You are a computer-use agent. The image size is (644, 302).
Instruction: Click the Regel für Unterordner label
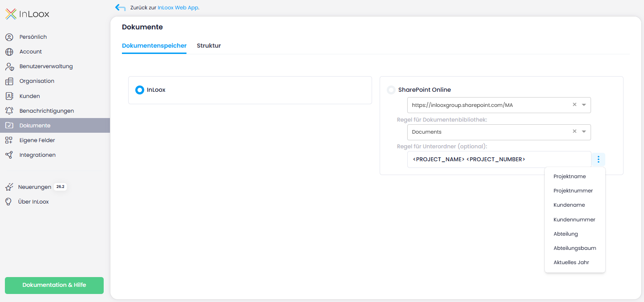coord(442,147)
